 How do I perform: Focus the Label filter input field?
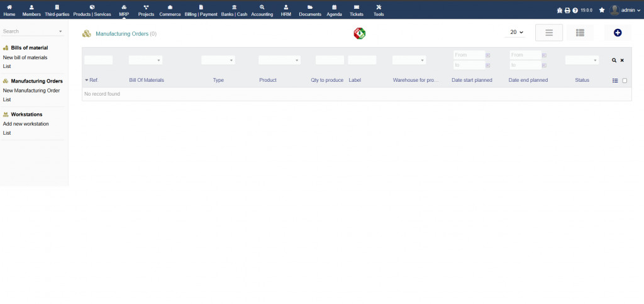[x=362, y=60]
